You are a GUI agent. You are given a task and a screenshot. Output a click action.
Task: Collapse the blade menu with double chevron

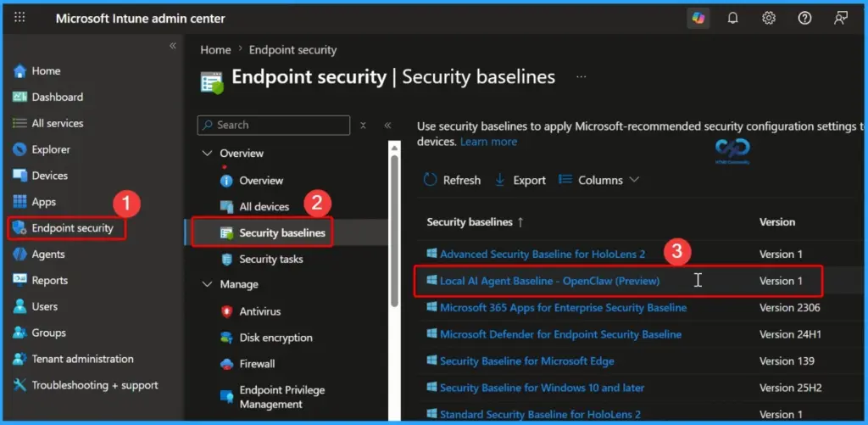tap(387, 126)
